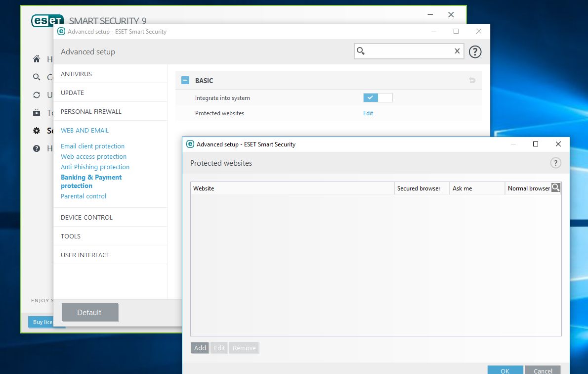Click the Edit button below the websites table
Screen dimensions: 588x374
tap(219, 348)
